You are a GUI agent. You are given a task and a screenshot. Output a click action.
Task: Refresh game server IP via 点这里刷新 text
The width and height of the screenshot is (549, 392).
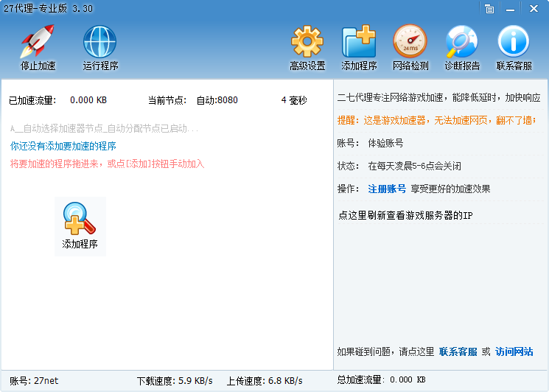coord(405,216)
